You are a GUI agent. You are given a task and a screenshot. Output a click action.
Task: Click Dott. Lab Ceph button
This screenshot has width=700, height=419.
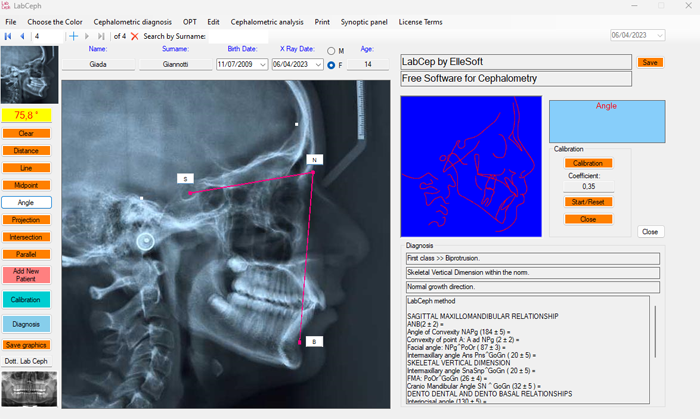click(x=26, y=361)
